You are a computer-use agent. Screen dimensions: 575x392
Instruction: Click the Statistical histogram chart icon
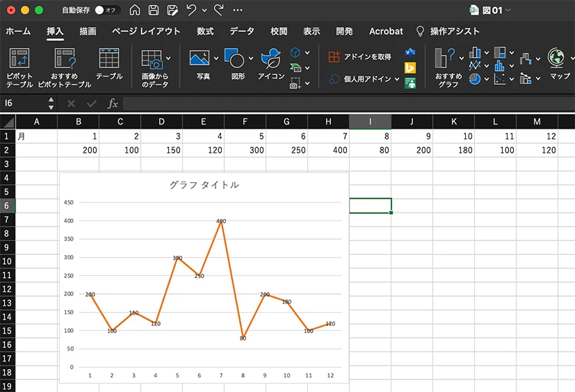[x=500, y=65]
